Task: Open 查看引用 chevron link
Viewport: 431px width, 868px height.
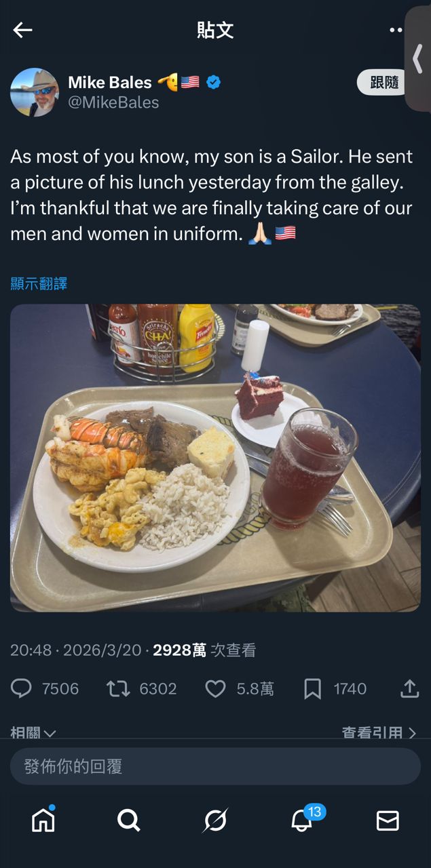Action: (379, 732)
